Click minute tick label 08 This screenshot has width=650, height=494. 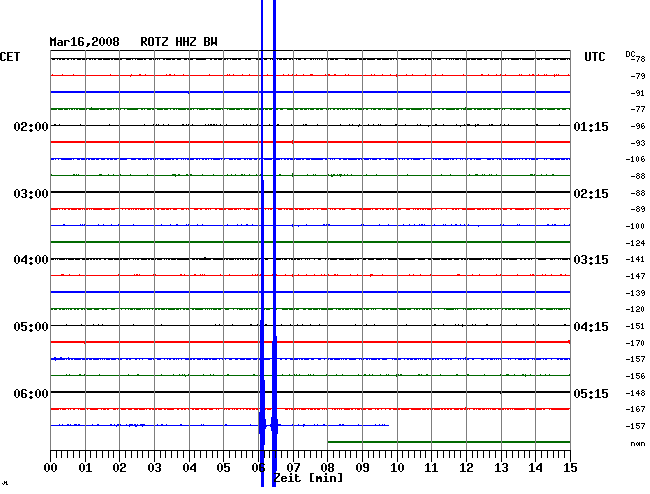click(327, 468)
